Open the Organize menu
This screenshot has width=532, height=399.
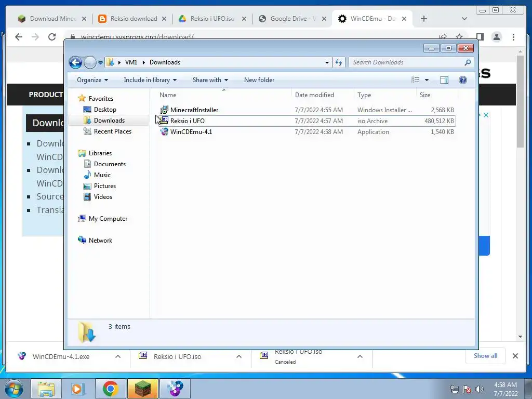92,80
